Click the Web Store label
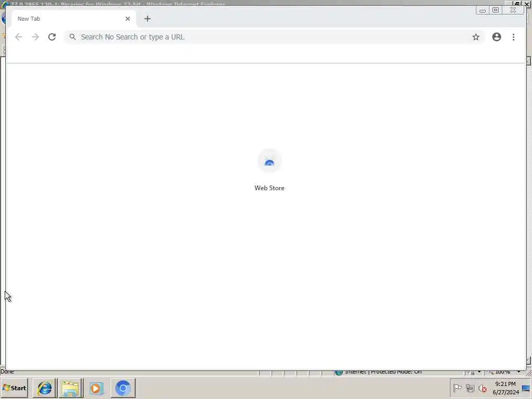Viewport: 532px width, 399px height. pos(270,188)
